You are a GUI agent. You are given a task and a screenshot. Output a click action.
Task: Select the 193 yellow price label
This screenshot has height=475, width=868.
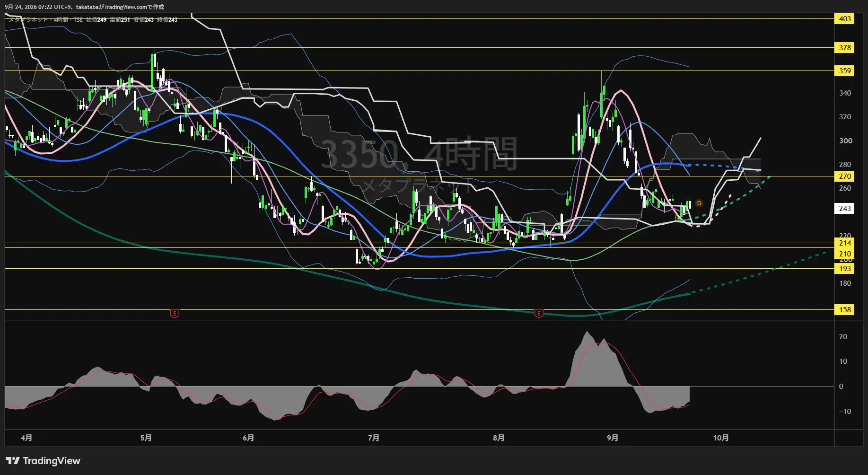point(845,269)
